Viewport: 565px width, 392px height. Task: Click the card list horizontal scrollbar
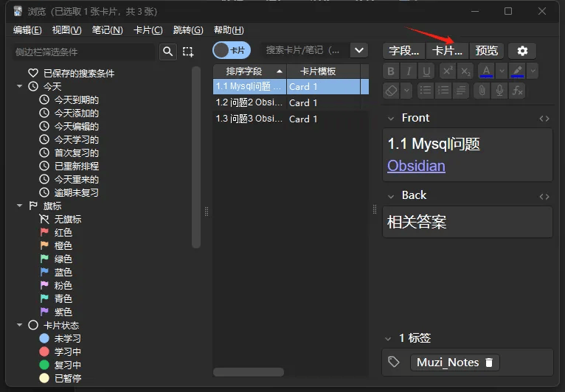tap(249, 372)
